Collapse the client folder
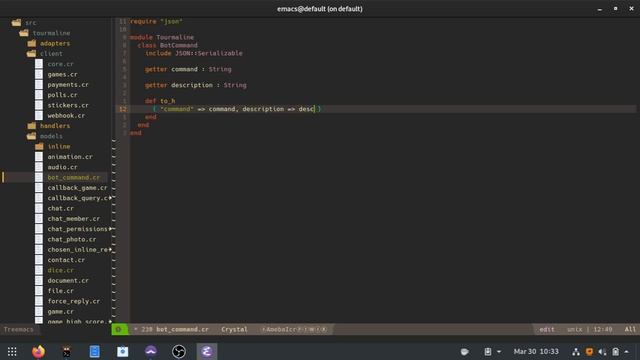This screenshot has width=640, height=360. 32,53
